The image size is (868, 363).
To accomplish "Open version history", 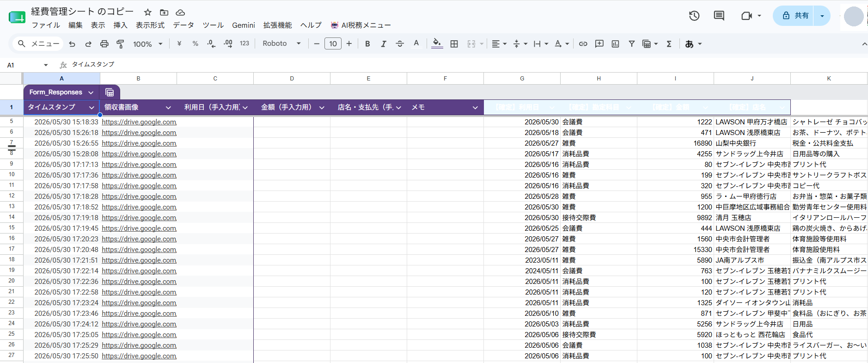I will tap(694, 16).
